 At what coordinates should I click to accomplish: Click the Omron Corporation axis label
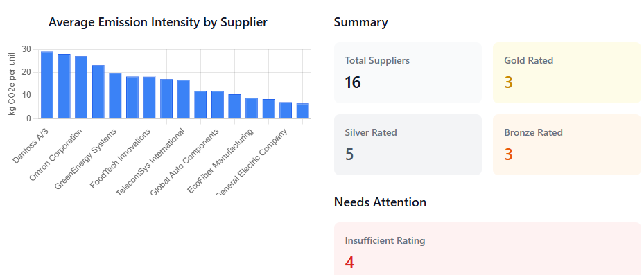[x=56, y=154]
